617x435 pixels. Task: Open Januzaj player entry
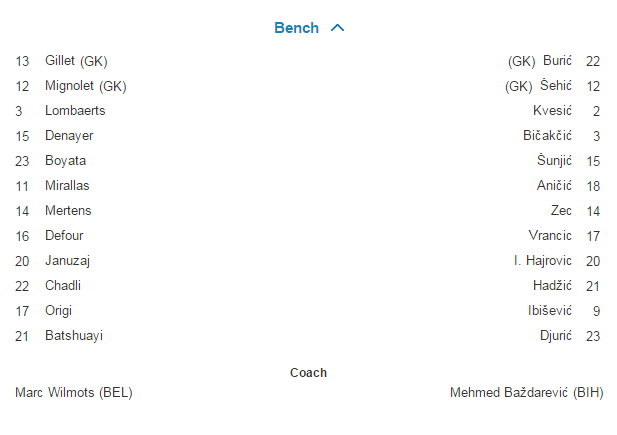point(69,261)
